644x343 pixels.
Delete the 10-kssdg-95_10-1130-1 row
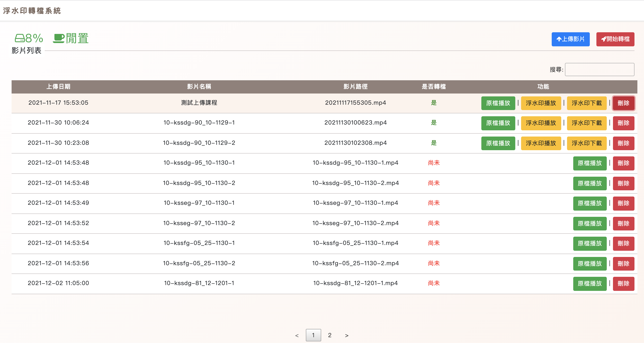623,163
